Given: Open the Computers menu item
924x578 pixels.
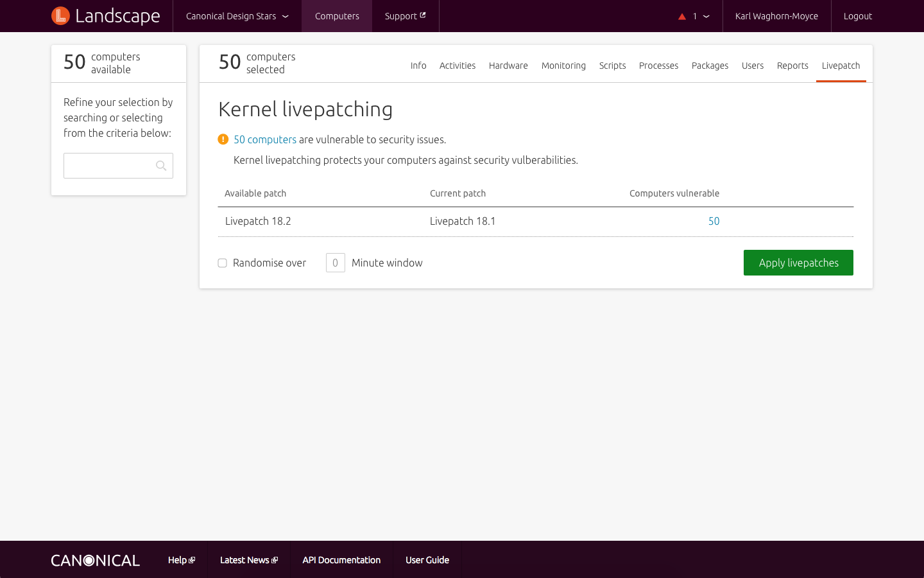Looking at the screenshot, I should pos(337,16).
